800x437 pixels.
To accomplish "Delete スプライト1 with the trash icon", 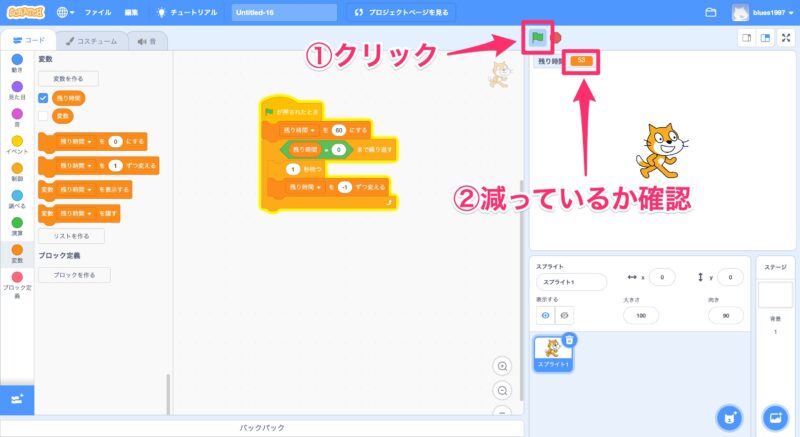I will (x=569, y=340).
